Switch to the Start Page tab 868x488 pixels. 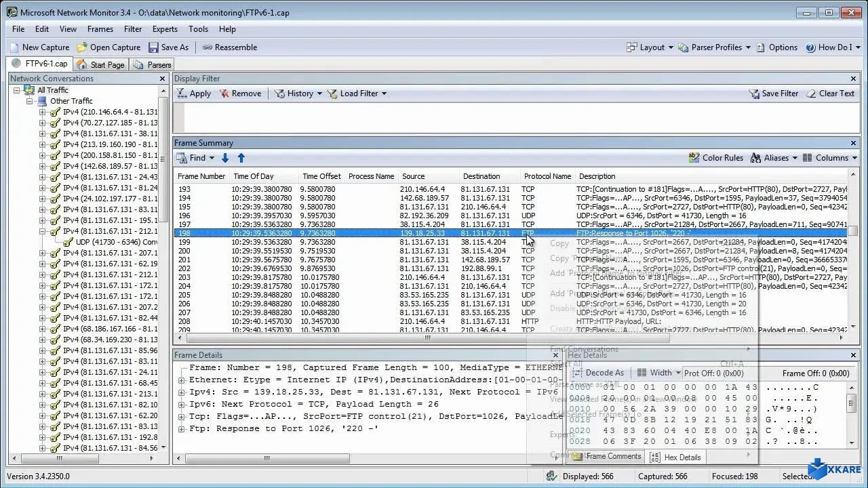click(x=100, y=64)
